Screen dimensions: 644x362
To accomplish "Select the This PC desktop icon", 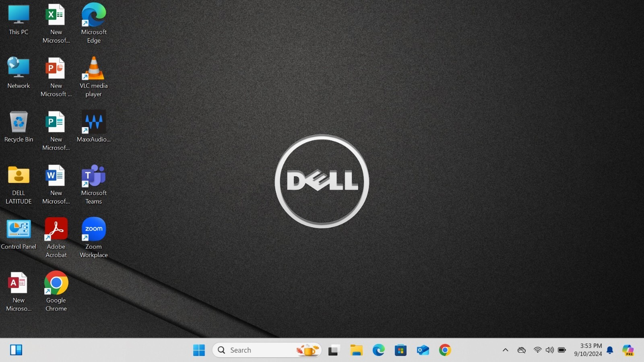I will [19, 20].
